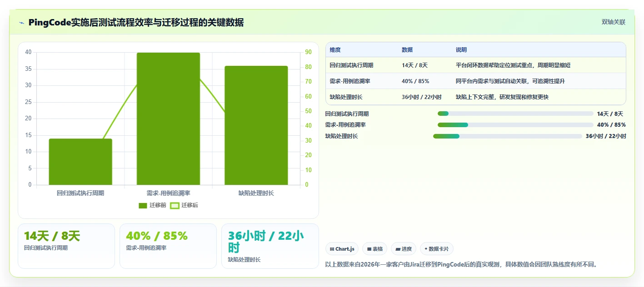Click description 缺陷上下文完整，研发复现和修复更快
644x287 pixels.
point(503,97)
